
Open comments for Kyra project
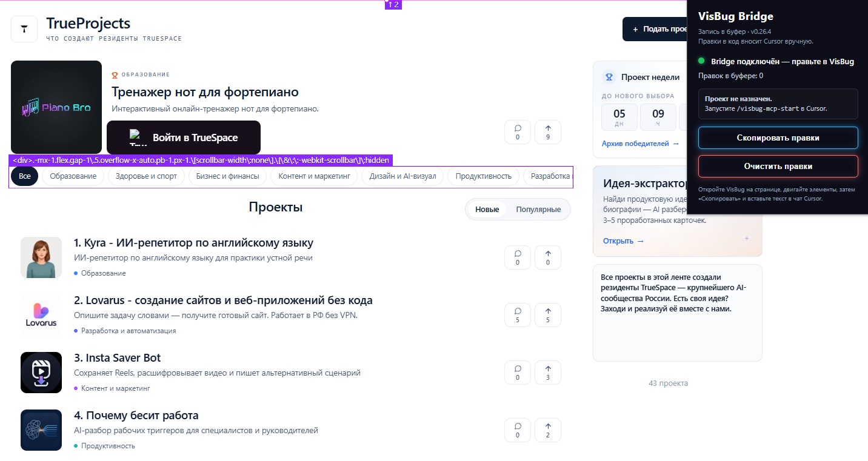(518, 257)
